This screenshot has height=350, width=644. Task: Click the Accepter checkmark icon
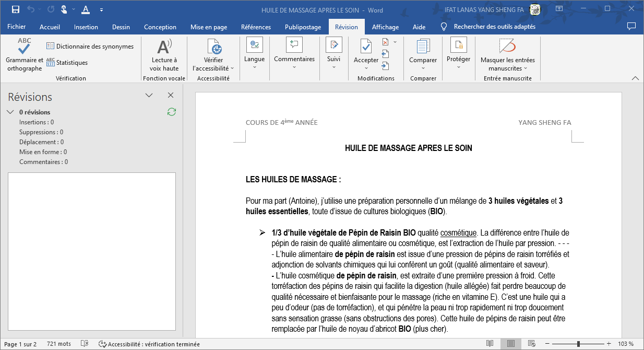click(366, 46)
